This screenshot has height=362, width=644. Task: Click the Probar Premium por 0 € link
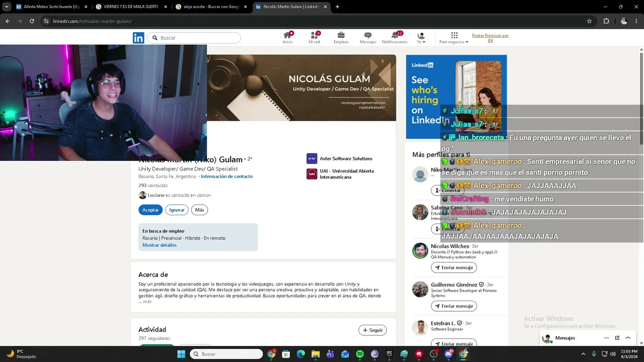tap(490, 38)
